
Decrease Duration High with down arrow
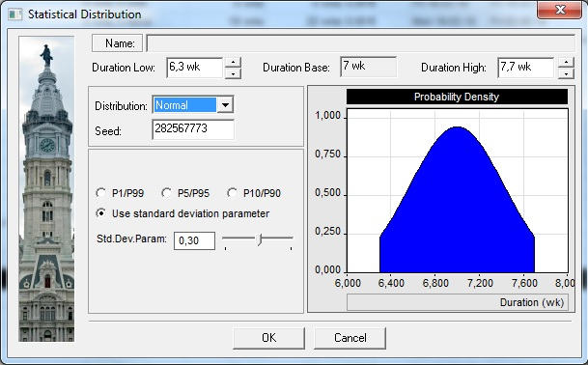(566, 73)
